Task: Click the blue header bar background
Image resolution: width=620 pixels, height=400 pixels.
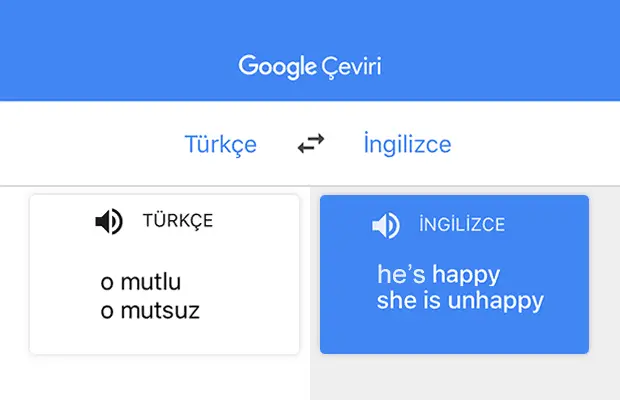Action: [119, 47]
